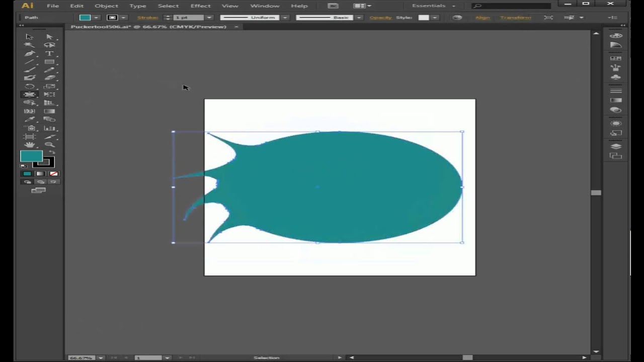Open the fill color dropdown in control bar

tap(95, 18)
